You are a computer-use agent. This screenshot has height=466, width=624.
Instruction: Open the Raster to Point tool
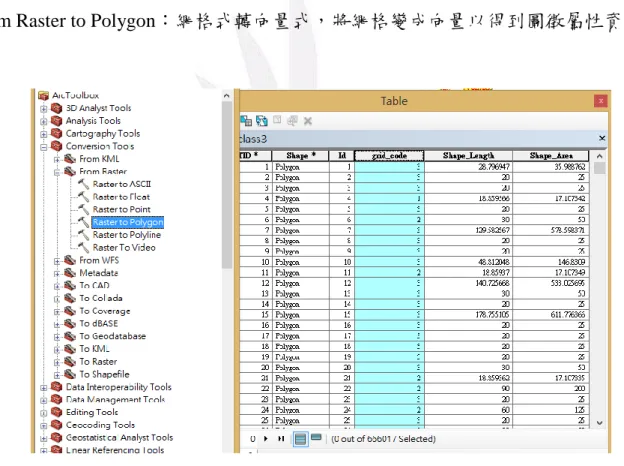pos(122,209)
